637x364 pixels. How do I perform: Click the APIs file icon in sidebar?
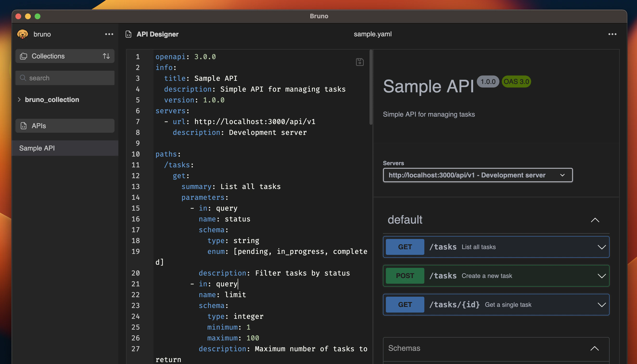[x=23, y=126]
